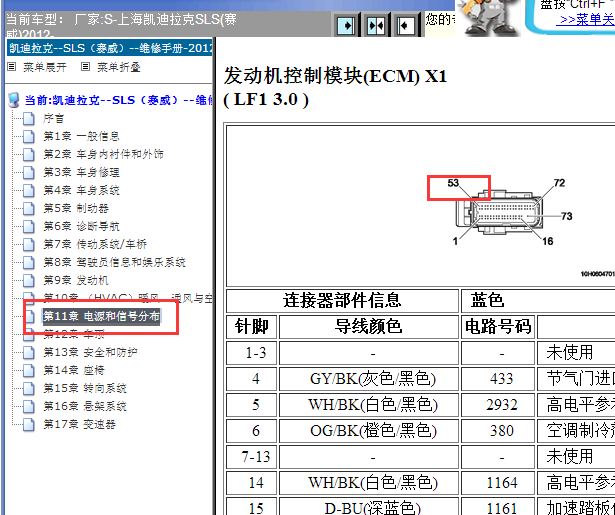
Task: Click the manual title bar 凯迪拉克--SLS 维修手册
Action: tap(110, 48)
